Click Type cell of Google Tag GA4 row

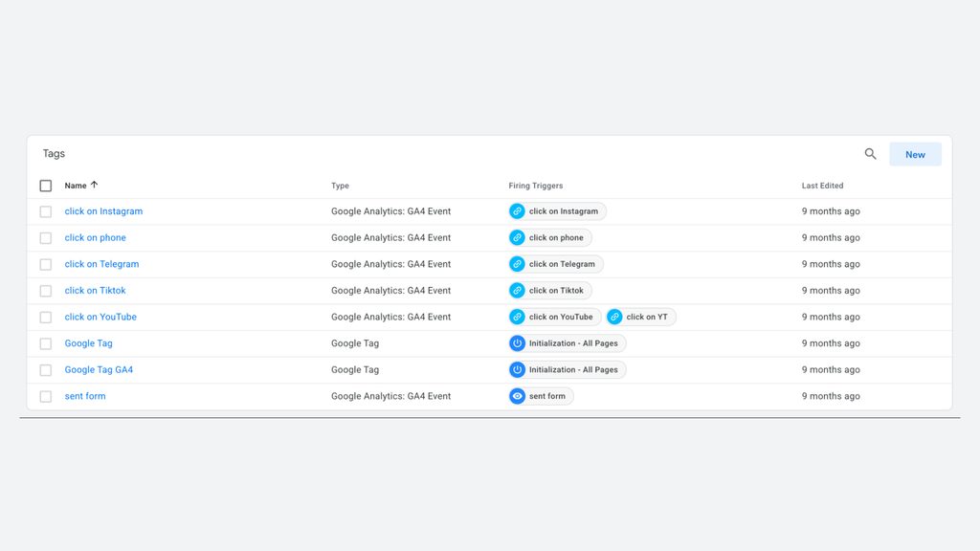click(355, 370)
